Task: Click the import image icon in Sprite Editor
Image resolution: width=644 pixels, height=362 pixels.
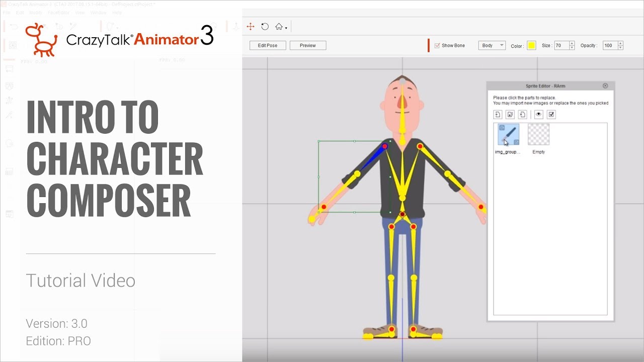Action: click(497, 114)
